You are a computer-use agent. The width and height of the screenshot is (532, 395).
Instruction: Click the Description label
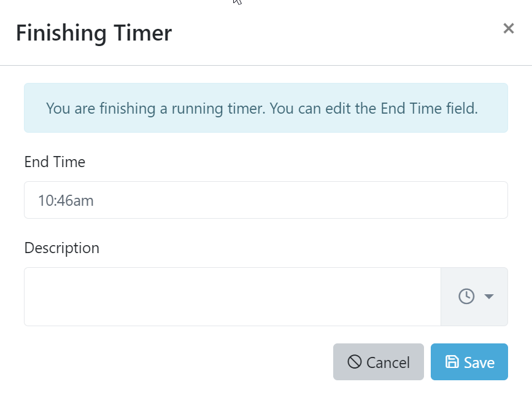point(61,248)
